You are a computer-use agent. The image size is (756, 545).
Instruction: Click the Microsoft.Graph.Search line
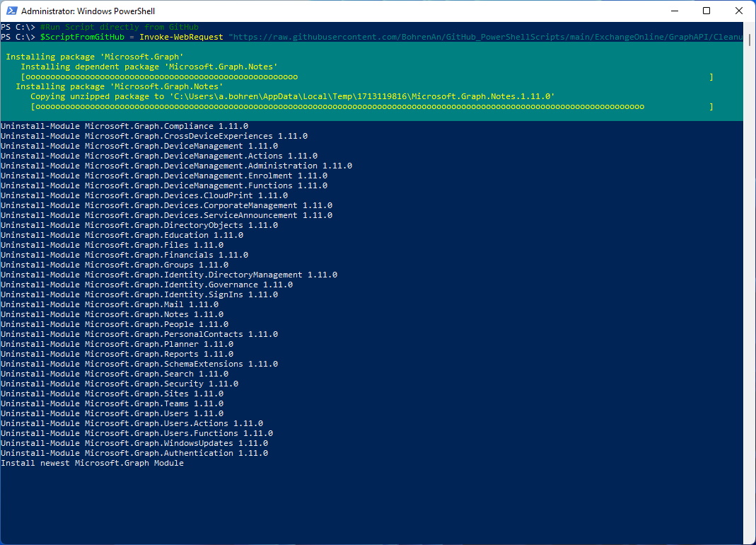tap(115, 374)
